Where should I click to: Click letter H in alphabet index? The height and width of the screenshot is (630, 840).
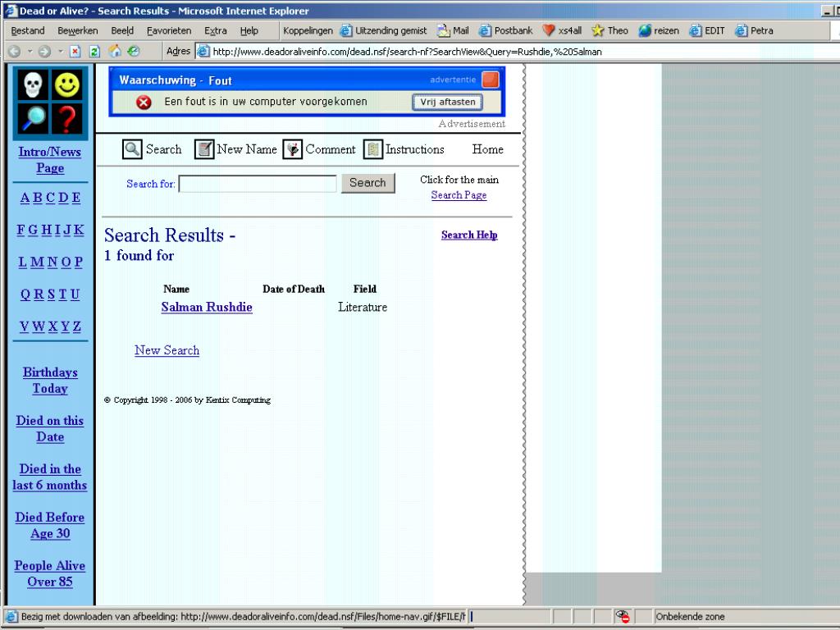(x=47, y=230)
